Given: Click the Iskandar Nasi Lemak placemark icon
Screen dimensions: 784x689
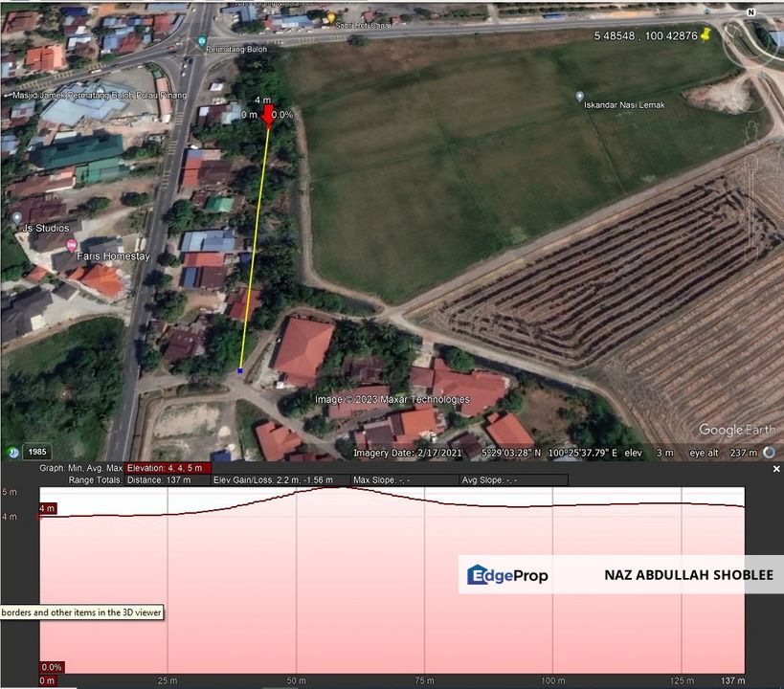Looking at the screenshot, I should click(x=578, y=96).
